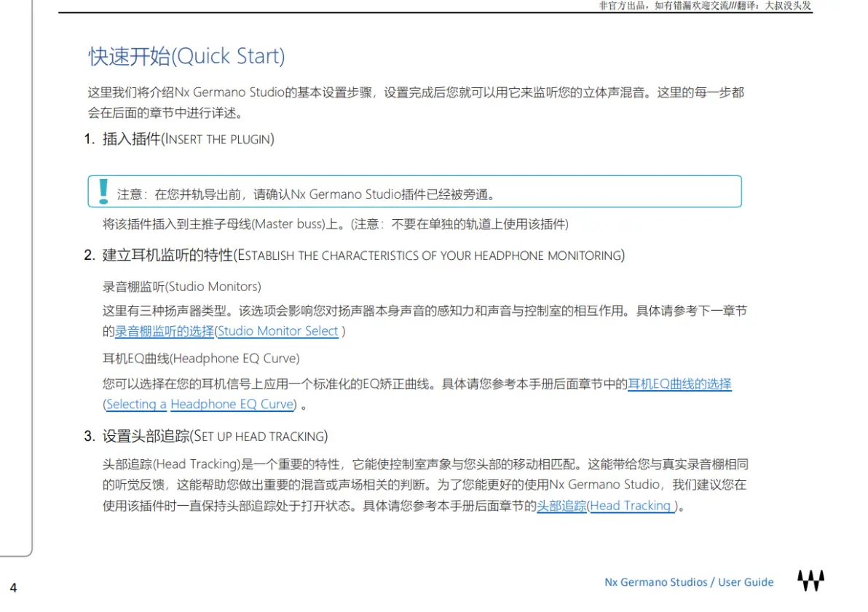Click the intro line starting 这里我们将介绍Nx Germano Studio
The width and height of the screenshot is (868, 612).
[x=416, y=92]
